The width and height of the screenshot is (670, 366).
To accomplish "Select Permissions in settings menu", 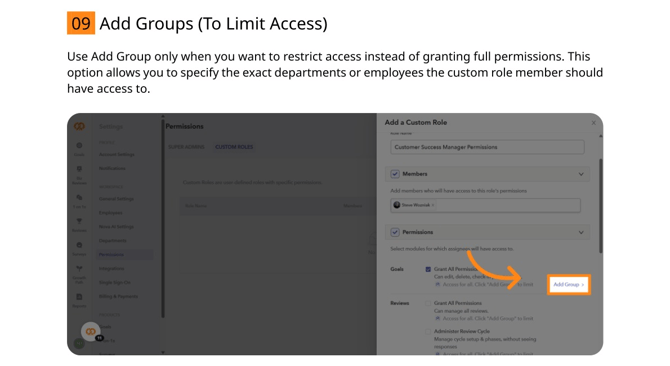I will tap(124, 255).
